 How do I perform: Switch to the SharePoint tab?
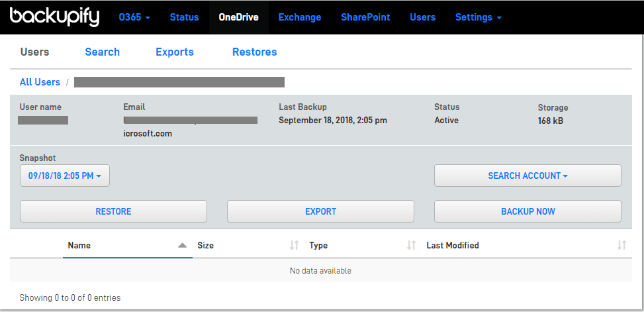365,17
